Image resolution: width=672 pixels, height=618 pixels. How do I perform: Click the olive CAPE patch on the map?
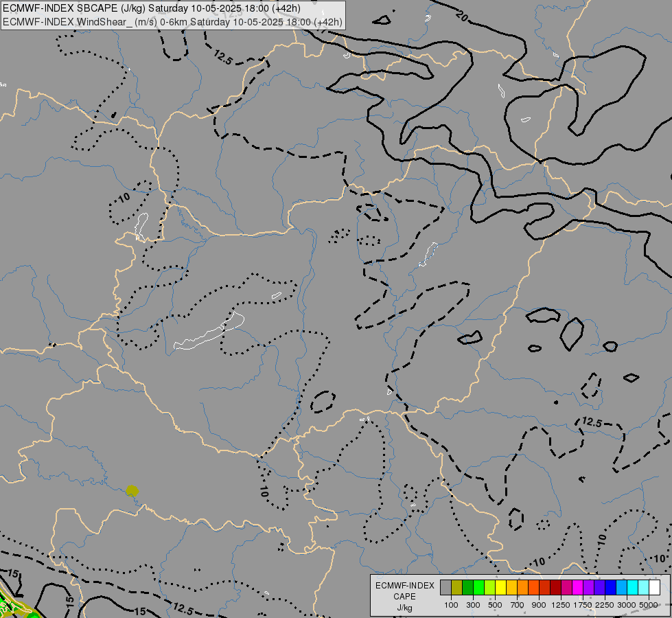pyautogui.click(x=132, y=491)
